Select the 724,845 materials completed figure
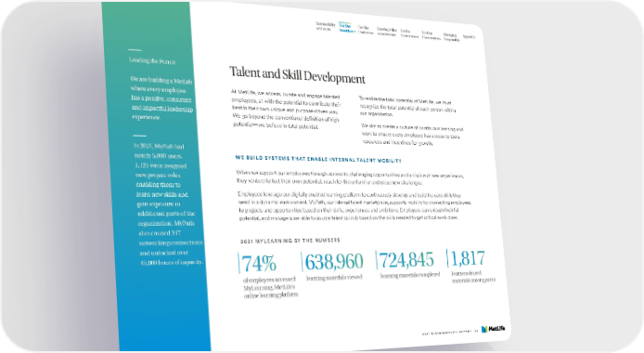Viewport: 644px width, 353px height. (x=406, y=260)
